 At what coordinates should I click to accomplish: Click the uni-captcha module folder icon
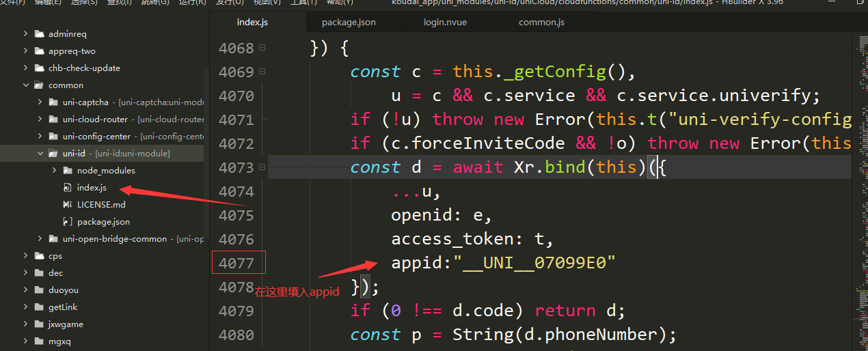pos(53,102)
